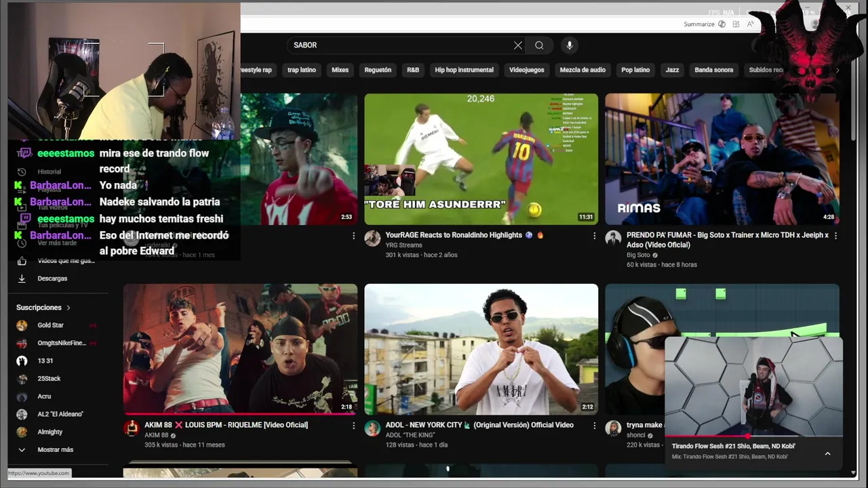The width and height of the screenshot is (868, 488).
Task: Open PRENDO PA' FUMAR video title
Action: coord(728,240)
